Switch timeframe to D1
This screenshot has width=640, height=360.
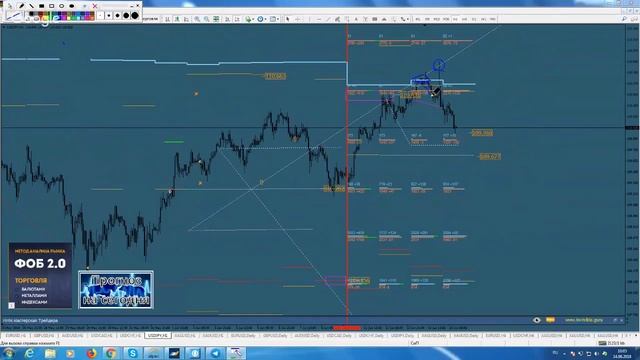point(474,19)
